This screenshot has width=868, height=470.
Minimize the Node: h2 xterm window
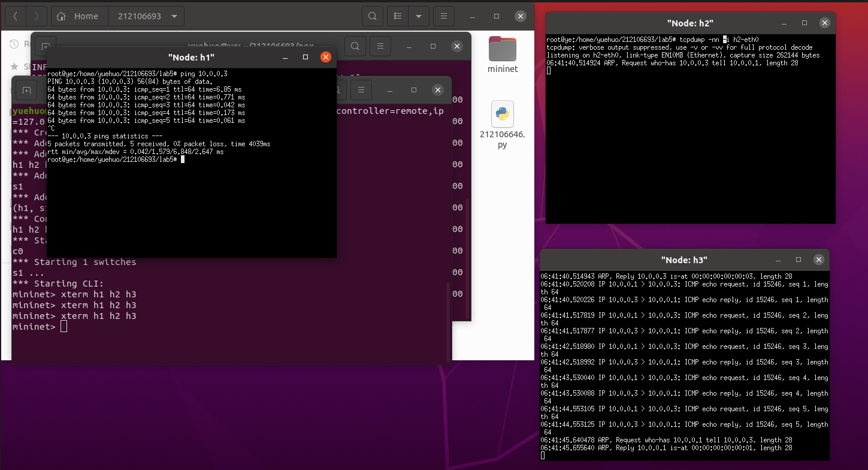click(x=785, y=23)
